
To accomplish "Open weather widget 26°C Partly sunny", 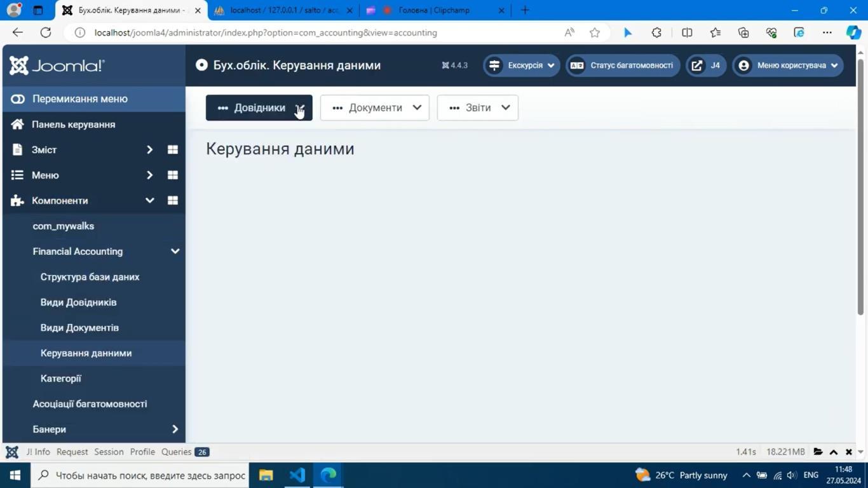I will (681, 475).
